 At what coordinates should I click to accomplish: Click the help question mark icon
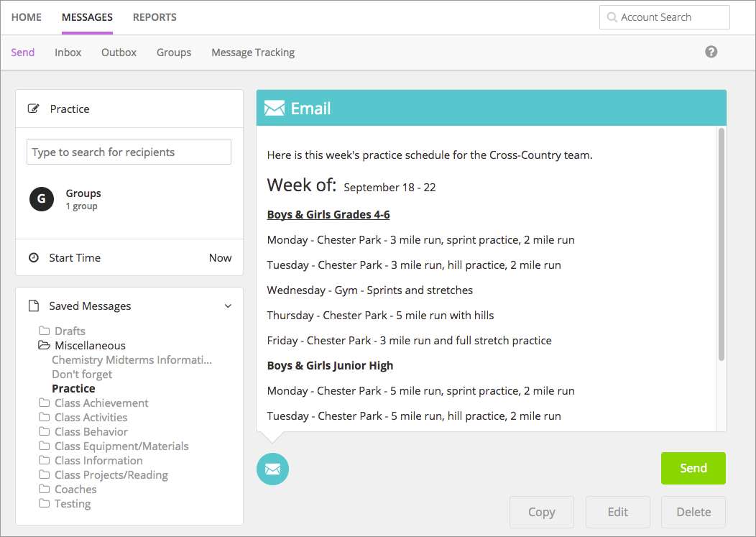tap(711, 52)
